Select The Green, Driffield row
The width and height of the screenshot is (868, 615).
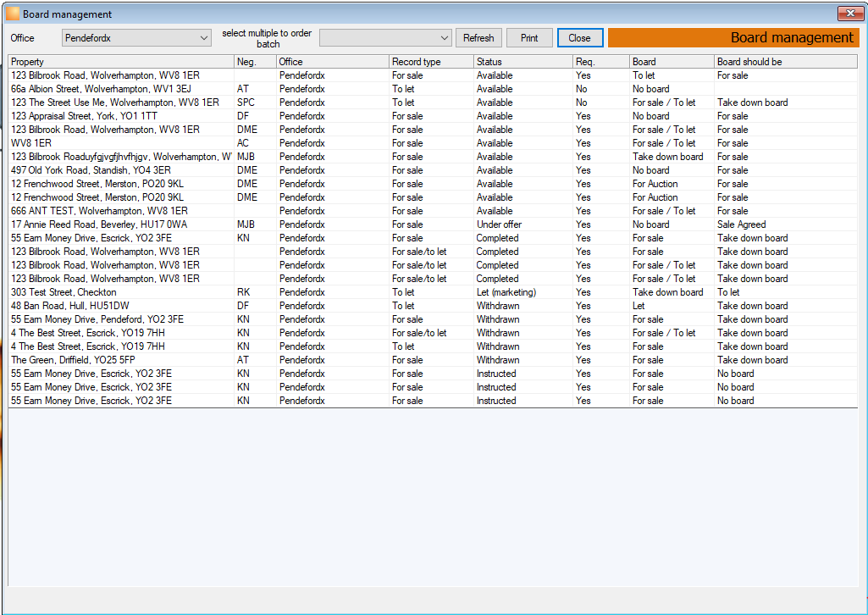(x=433, y=360)
